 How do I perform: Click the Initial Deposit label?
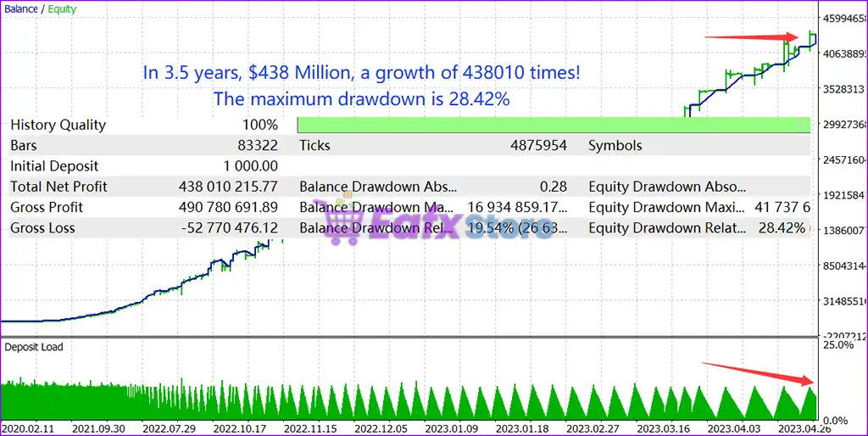54,166
